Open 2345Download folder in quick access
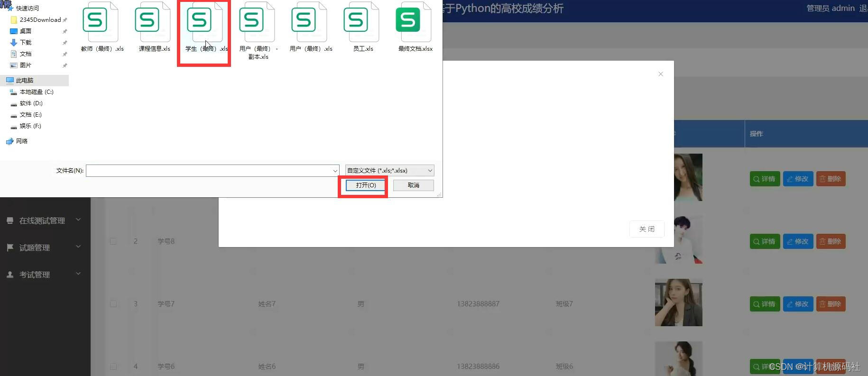This screenshot has height=376, width=868. [x=40, y=19]
